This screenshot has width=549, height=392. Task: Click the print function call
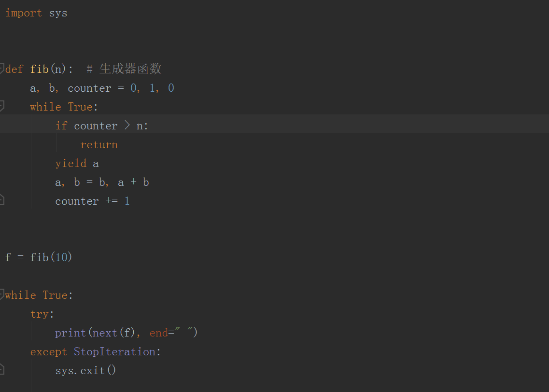(70, 333)
